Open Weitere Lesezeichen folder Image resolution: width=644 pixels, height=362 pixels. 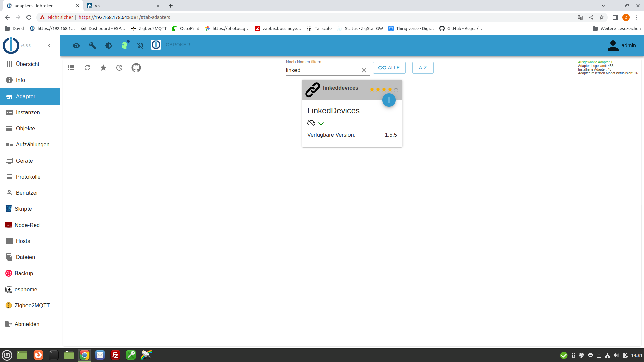pos(616,28)
